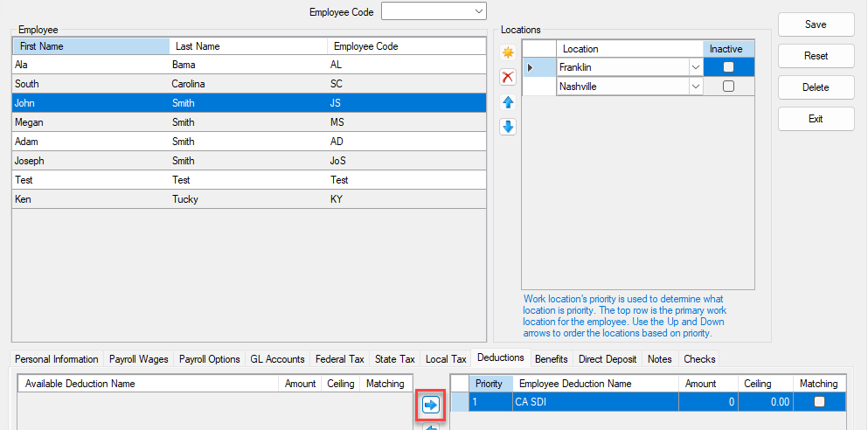Image resolution: width=868 pixels, height=430 pixels.
Task: Click the Save button
Action: tap(816, 24)
